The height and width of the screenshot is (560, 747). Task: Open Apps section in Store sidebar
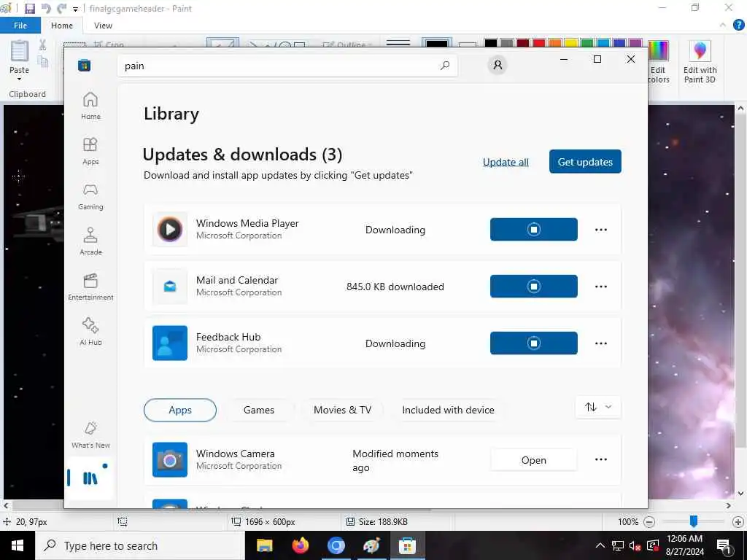pyautogui.click(x=90, y=151)
